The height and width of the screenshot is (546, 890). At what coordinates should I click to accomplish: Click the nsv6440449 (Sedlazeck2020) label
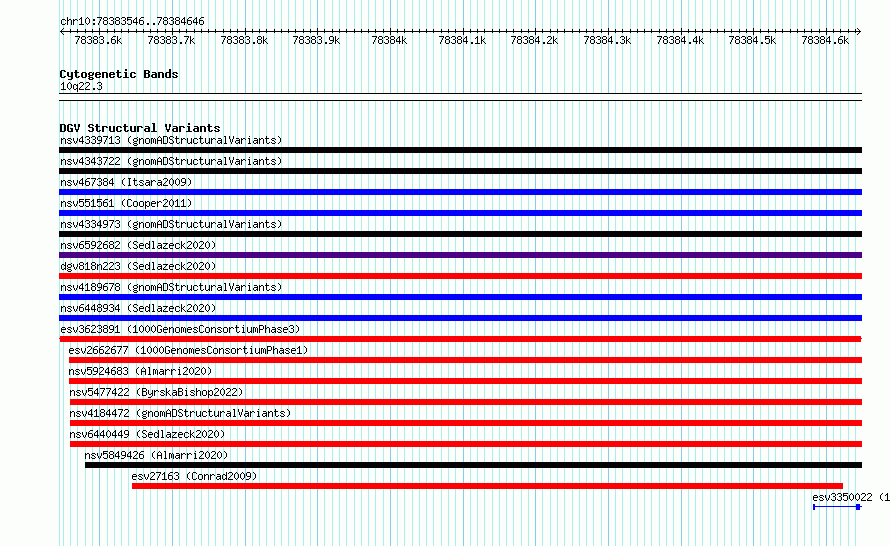click(147, 434)
